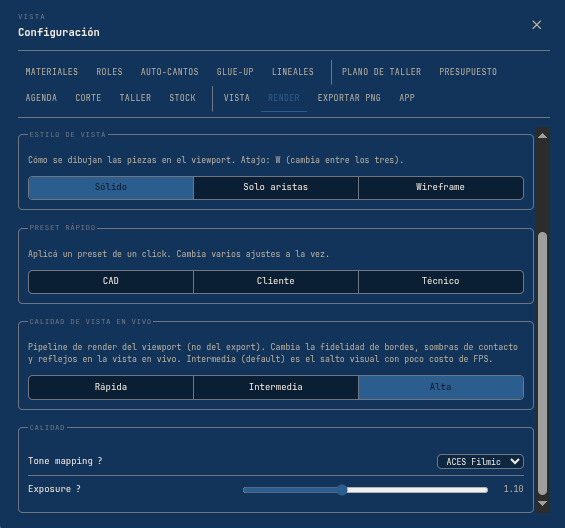
Task: Select the Corte tab
Action: pos(88,98)
